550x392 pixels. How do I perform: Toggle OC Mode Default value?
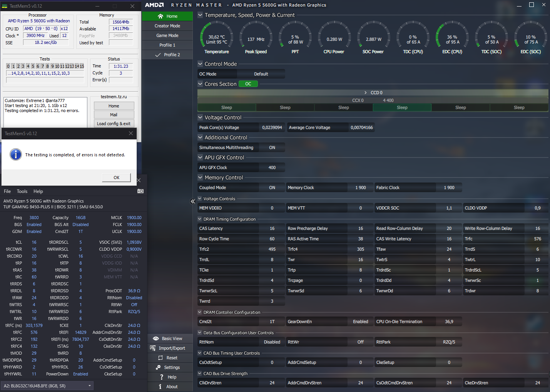[x=261, y=74]
